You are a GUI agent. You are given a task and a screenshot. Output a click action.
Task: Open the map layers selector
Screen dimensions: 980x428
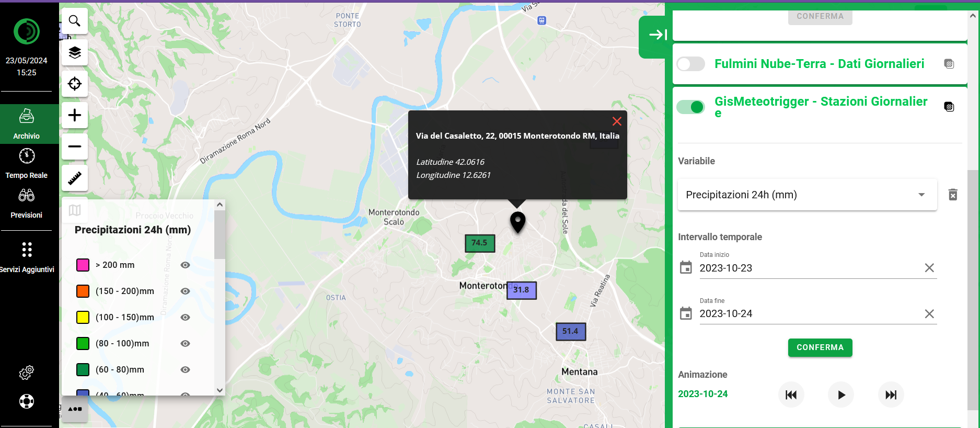click(75, 52)
